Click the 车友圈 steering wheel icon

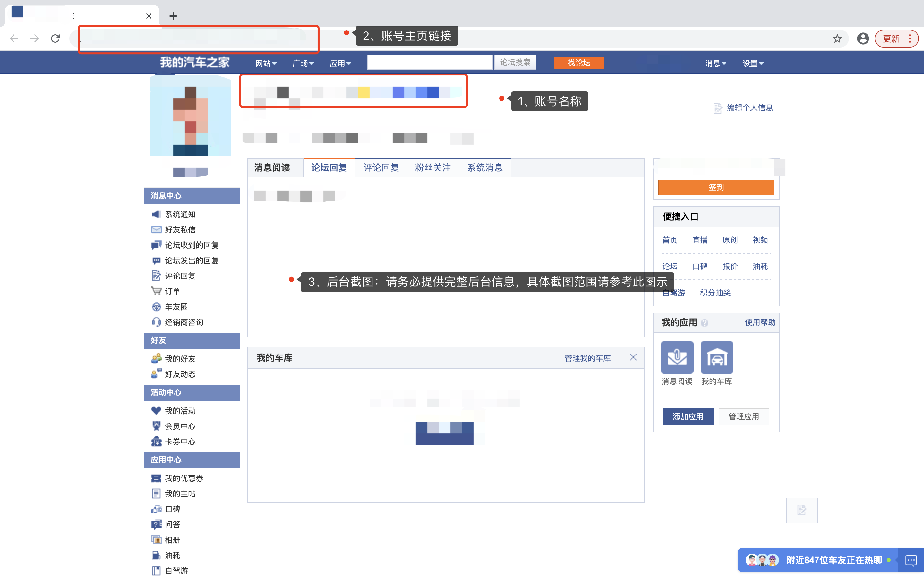(156, 307)
